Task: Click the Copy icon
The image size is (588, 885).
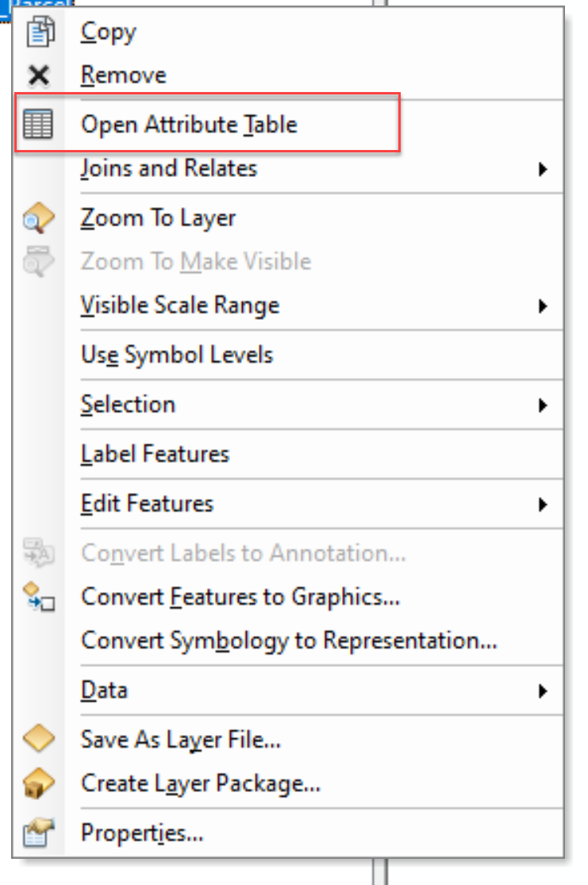Action: click(x=38, y=32)
